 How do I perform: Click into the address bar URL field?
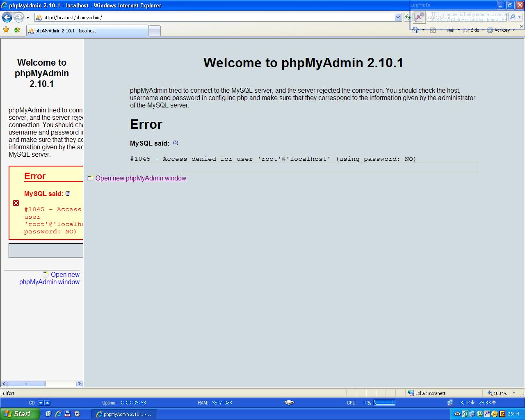click(215, 17)
